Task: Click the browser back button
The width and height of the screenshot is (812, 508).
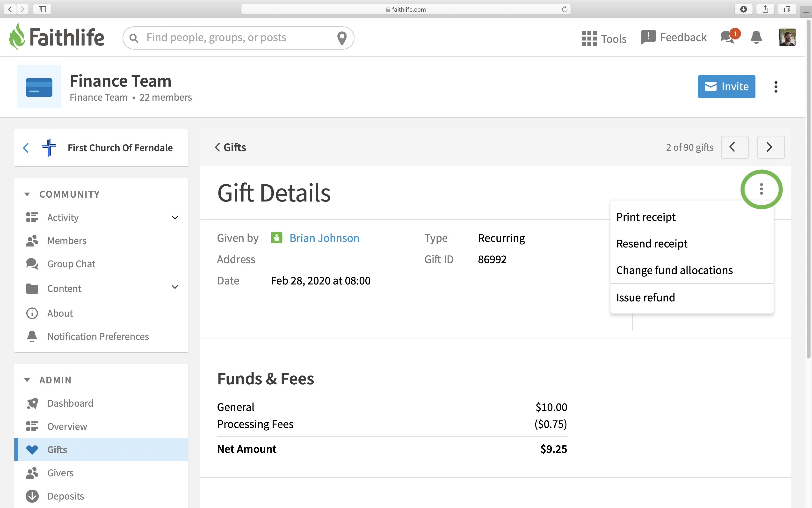Action: pyautogui.click(x=10, y=9)
